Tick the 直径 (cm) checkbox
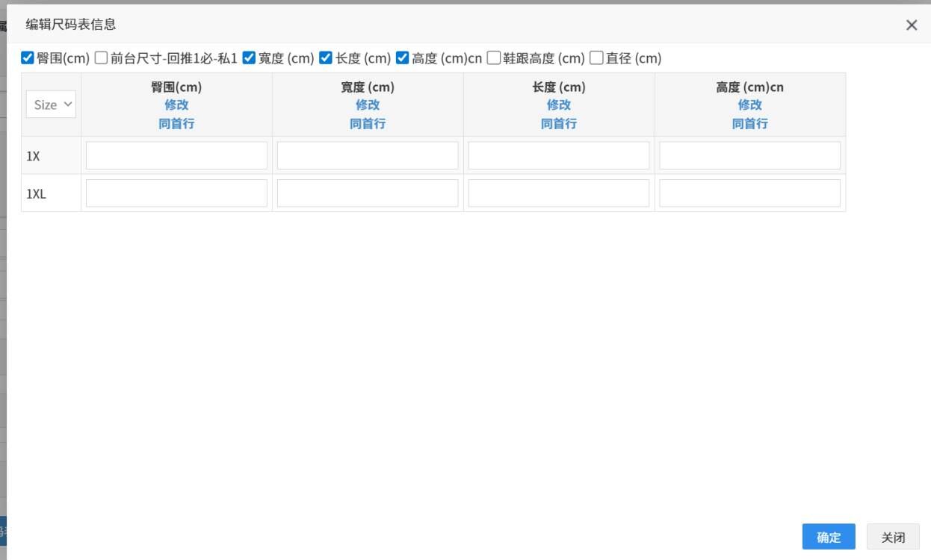 596,57
